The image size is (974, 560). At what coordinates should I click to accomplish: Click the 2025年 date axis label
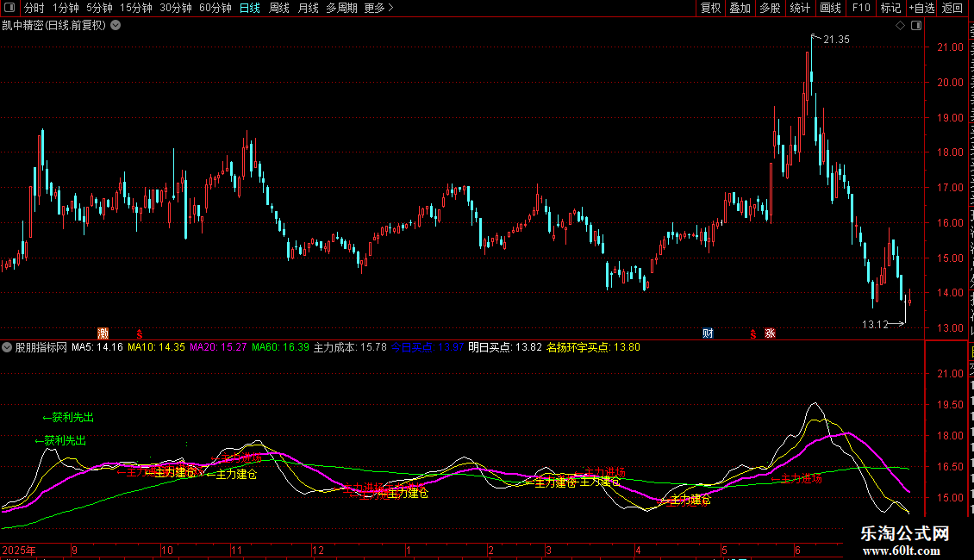[x=19, y=550]
